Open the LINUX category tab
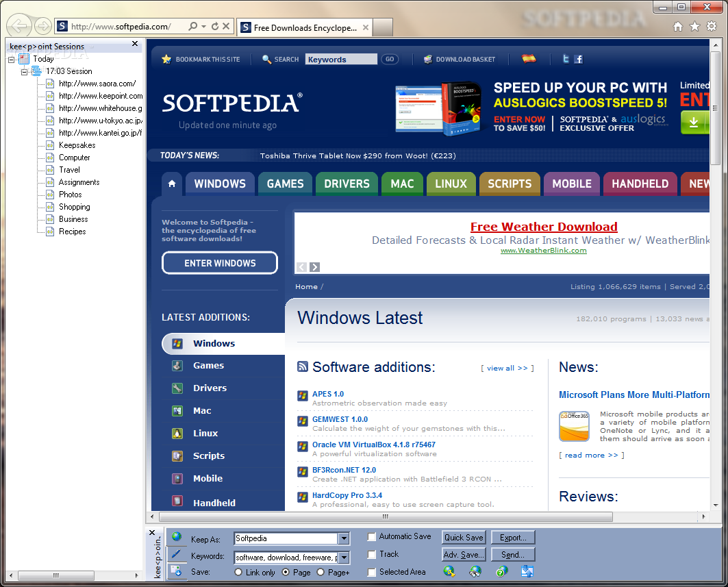This screenshot has height=587, width=728. [x=451, y=184]
